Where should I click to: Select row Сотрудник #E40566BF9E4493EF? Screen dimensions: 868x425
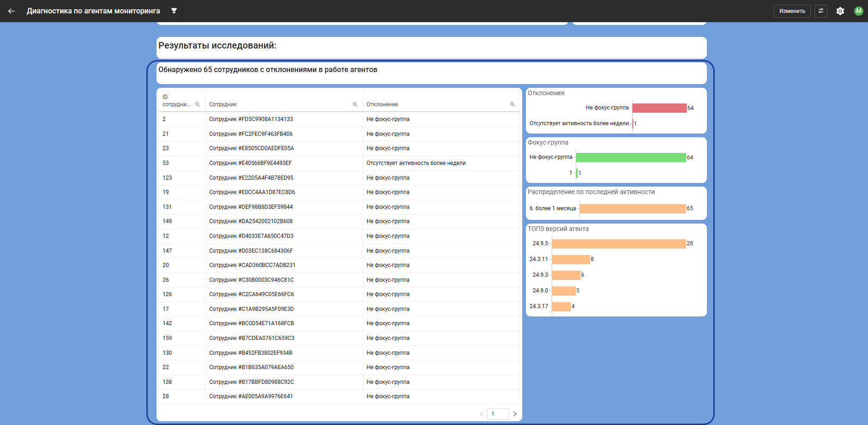point(339,163)
